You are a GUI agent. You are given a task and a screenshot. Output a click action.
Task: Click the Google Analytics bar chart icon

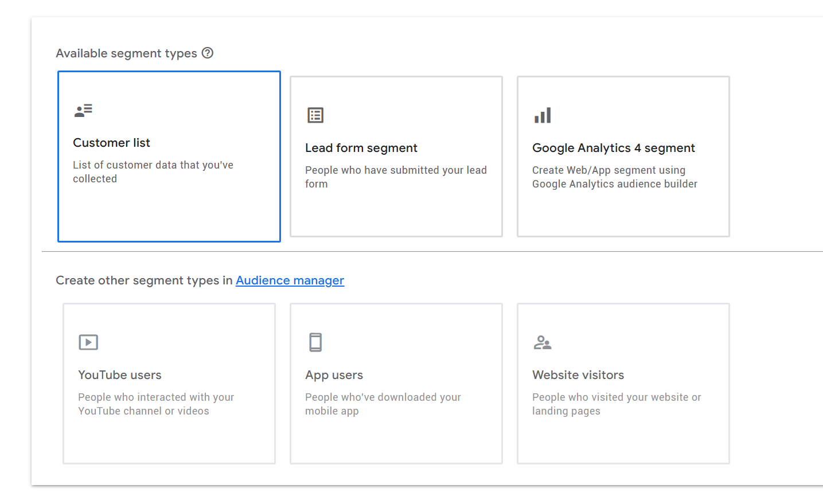[x=543, y=115]
